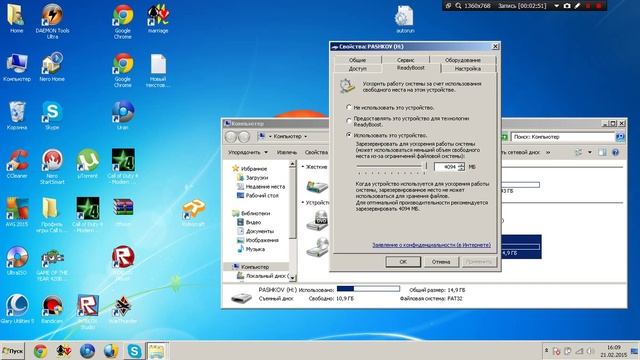
Task: Select the autorun file on the desktop
Action: [x=404, y=19]
